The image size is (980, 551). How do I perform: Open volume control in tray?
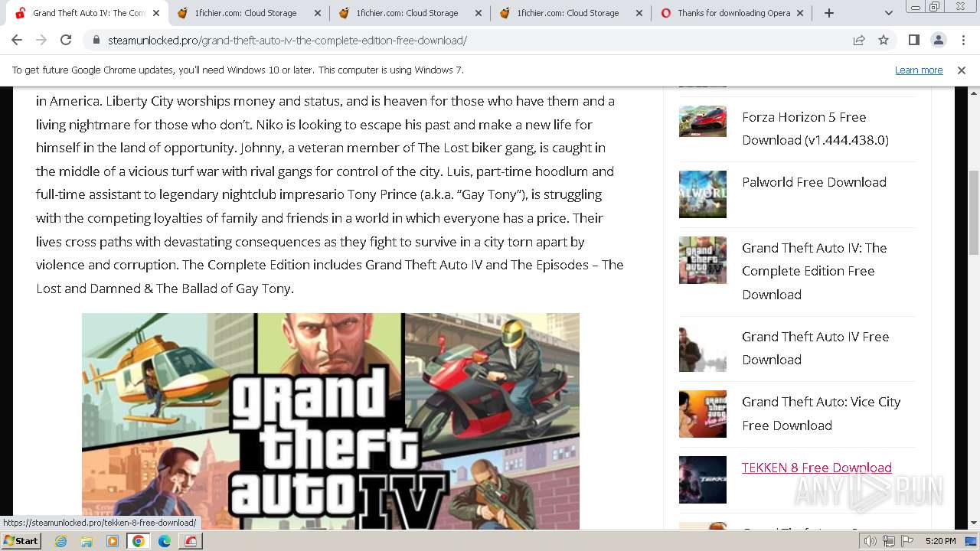tap(871, 541)
